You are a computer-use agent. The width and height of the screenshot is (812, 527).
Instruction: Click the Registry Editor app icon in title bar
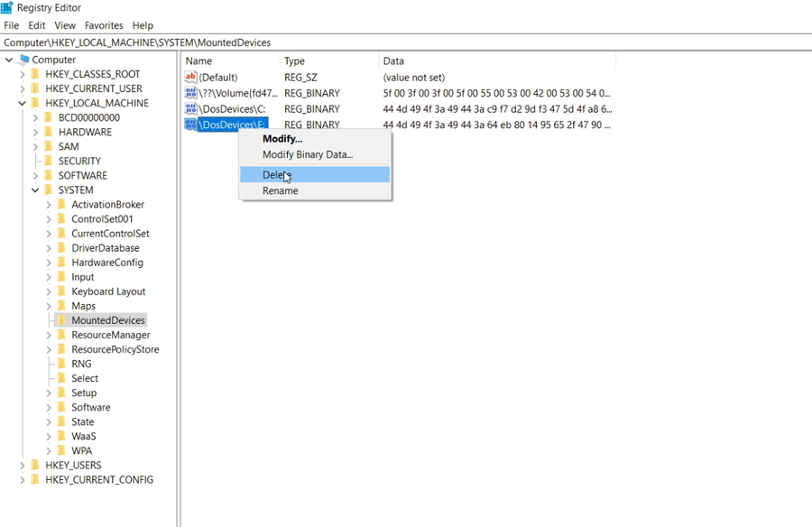coord(6,8)
